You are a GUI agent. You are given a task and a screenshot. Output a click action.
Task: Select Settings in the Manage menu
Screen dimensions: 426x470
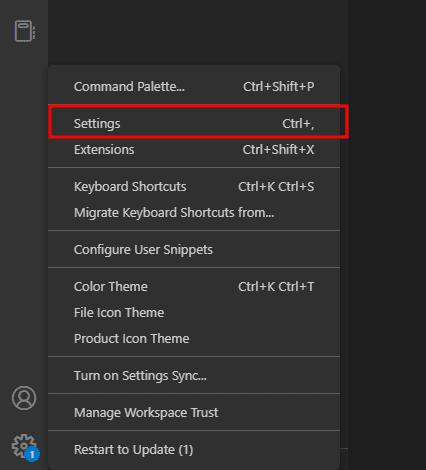(194, 124)
